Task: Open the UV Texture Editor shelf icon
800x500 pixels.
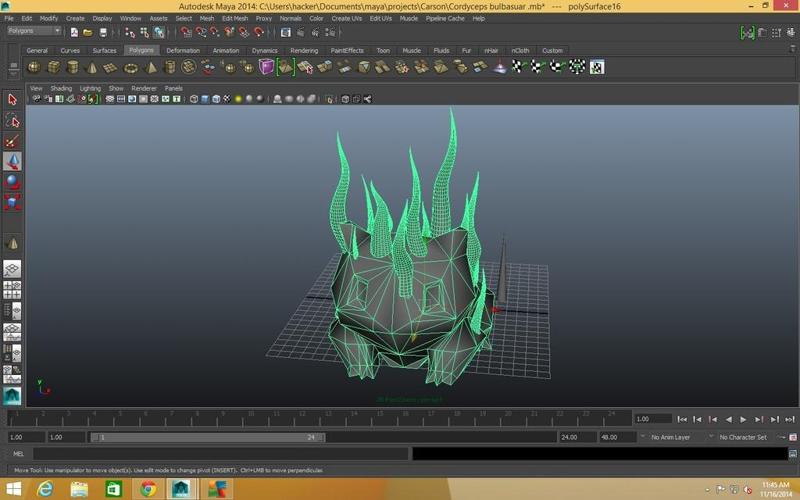Action: pos(597,67)
